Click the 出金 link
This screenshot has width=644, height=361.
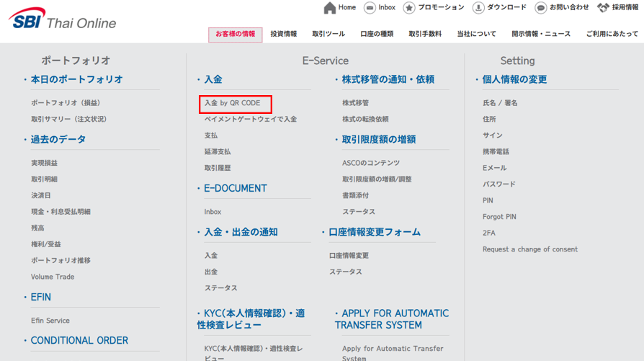(211, 272)
